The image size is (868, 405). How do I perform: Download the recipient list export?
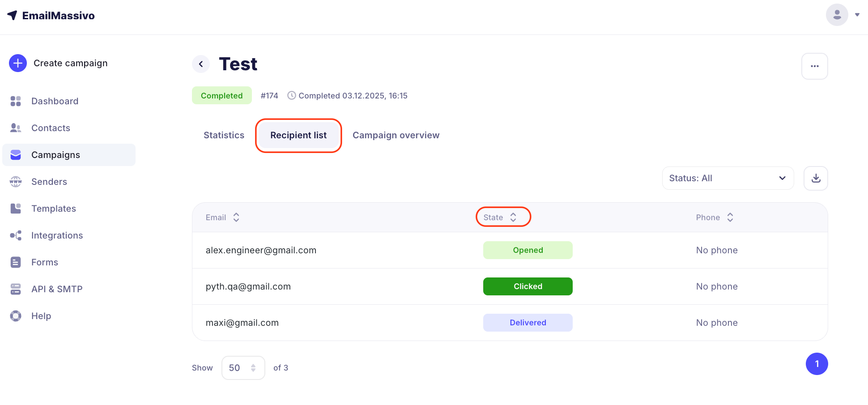(x=816, y=178)
